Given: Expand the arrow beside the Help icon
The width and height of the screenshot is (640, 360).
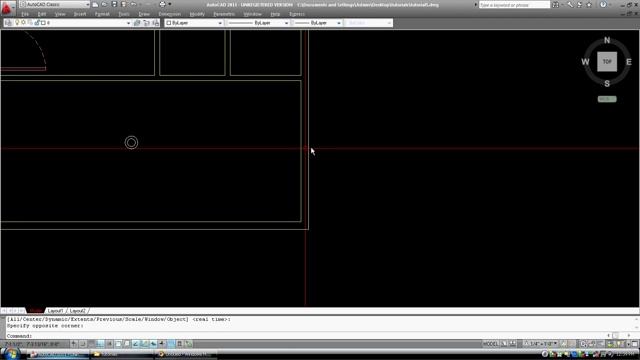Looking at the screenshot, I should [x=610, y=4].
